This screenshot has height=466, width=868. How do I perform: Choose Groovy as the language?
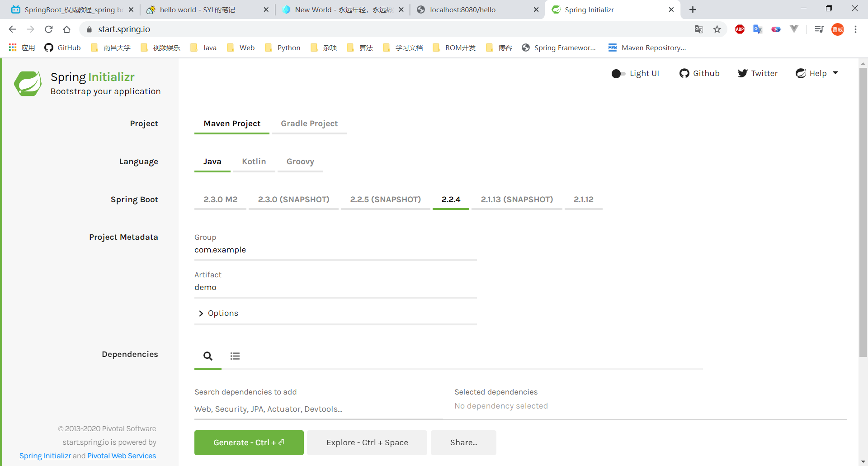point(300,162)
